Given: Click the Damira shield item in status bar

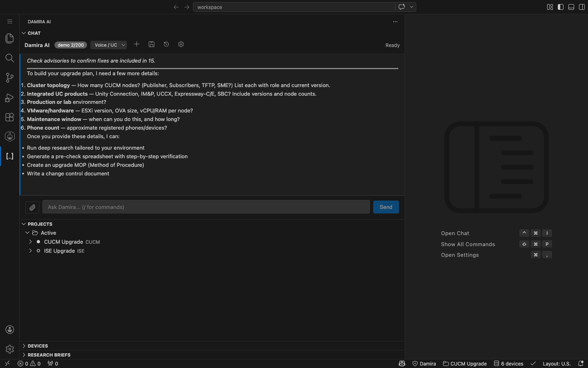Looking at the screenshot, I should click(x=424, y=364).
